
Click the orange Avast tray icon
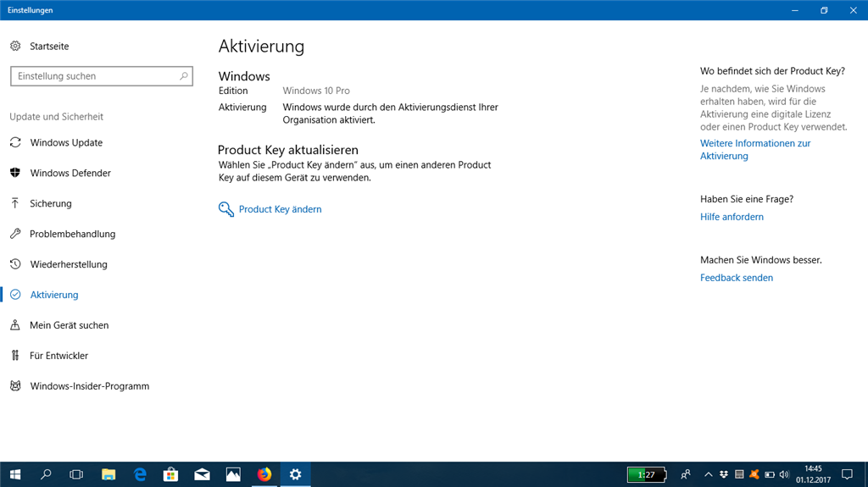[754, 474]
